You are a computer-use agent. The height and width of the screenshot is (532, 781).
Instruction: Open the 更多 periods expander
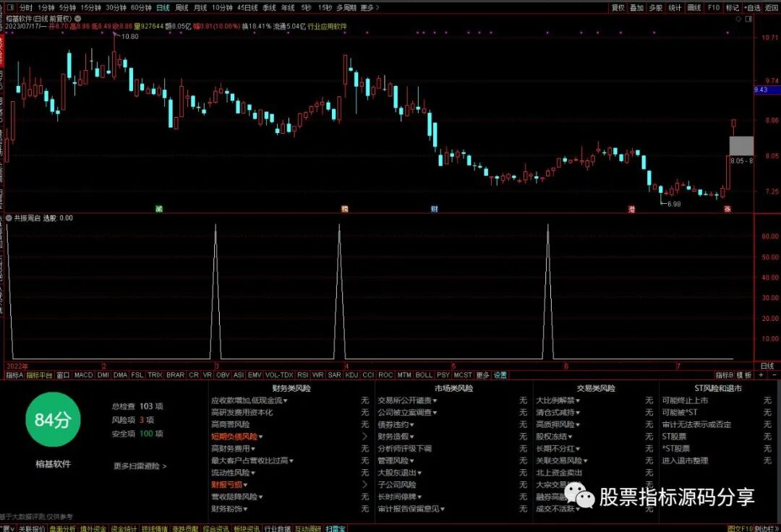coord(370,7)
